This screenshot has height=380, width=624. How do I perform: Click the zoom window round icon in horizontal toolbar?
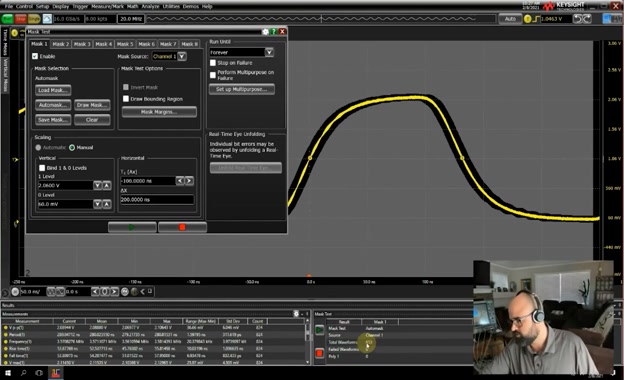click(125, 292)
